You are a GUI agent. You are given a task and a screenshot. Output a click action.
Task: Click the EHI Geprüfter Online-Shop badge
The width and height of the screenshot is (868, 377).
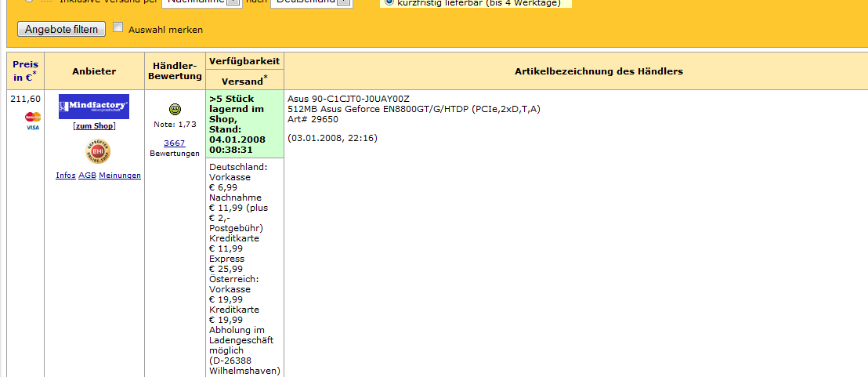98,152
